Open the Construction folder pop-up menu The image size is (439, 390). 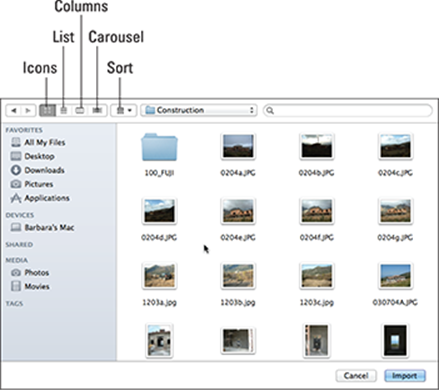pyautogui.click(x=199, y=110)
